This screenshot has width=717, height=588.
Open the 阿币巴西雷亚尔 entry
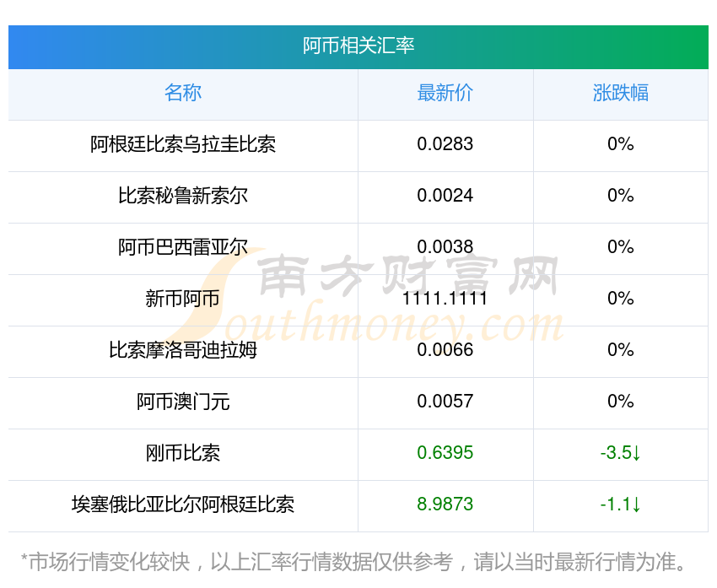point(183,247)
